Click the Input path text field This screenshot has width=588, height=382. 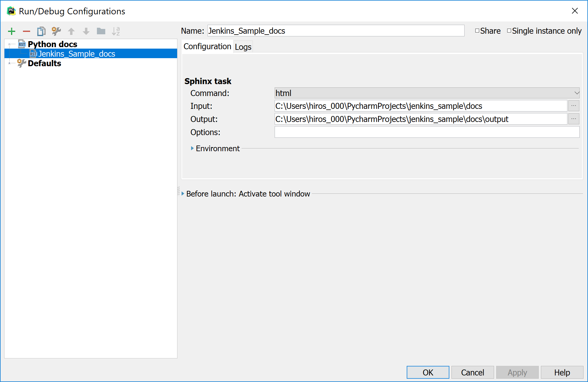click(421, 106)
